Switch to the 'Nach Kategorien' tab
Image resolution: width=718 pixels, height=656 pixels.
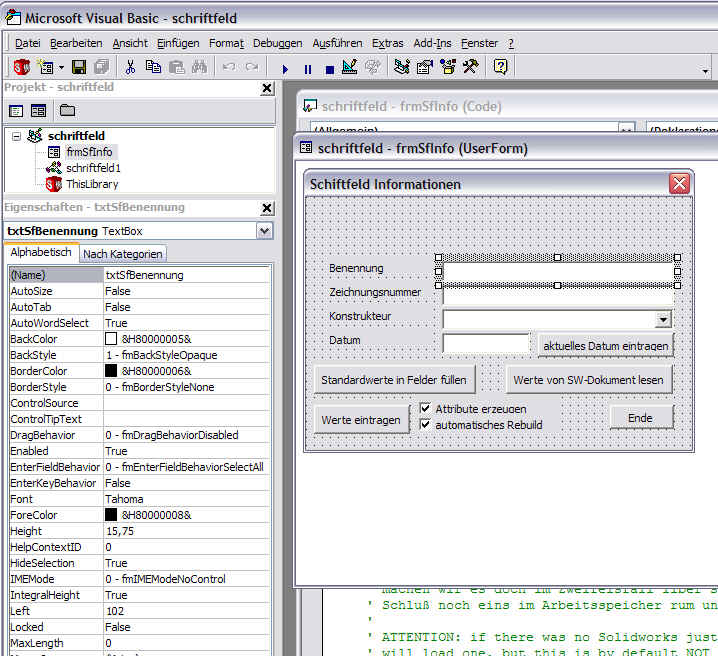point(122,254)
